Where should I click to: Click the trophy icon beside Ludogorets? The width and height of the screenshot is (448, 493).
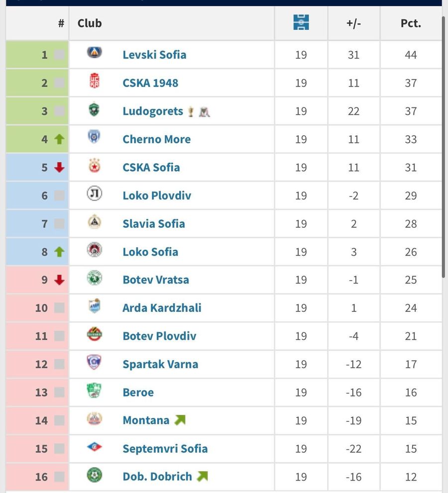tap(191, 112)
